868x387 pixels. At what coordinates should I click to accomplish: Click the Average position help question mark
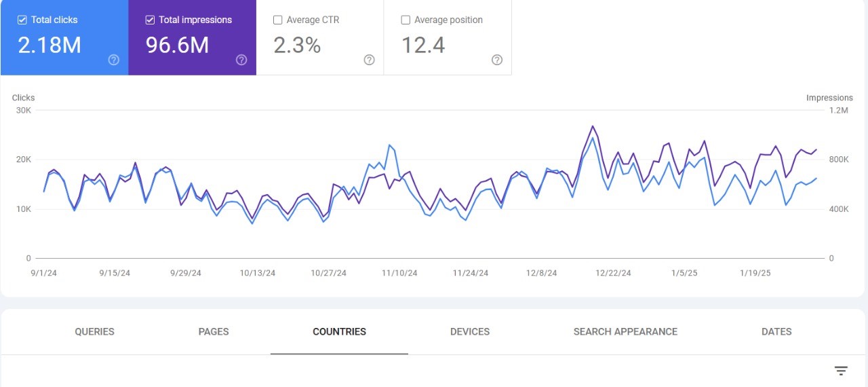(x=496, y=60)
